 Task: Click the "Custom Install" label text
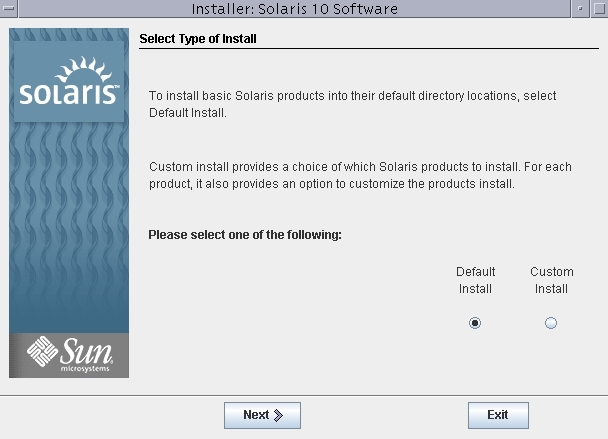[x=551, y=280]
